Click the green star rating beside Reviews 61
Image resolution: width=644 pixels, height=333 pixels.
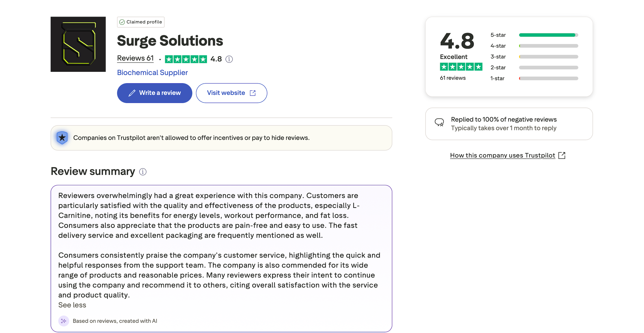186,59
